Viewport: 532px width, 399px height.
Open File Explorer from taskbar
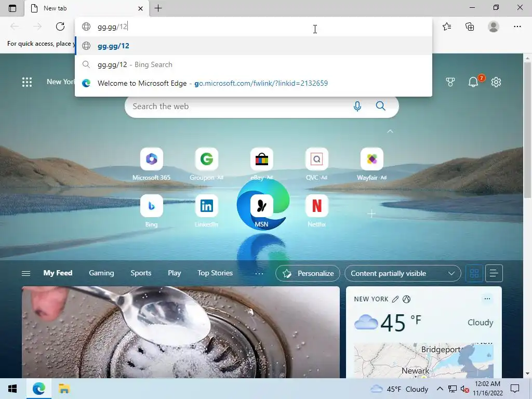pos(64,389)
